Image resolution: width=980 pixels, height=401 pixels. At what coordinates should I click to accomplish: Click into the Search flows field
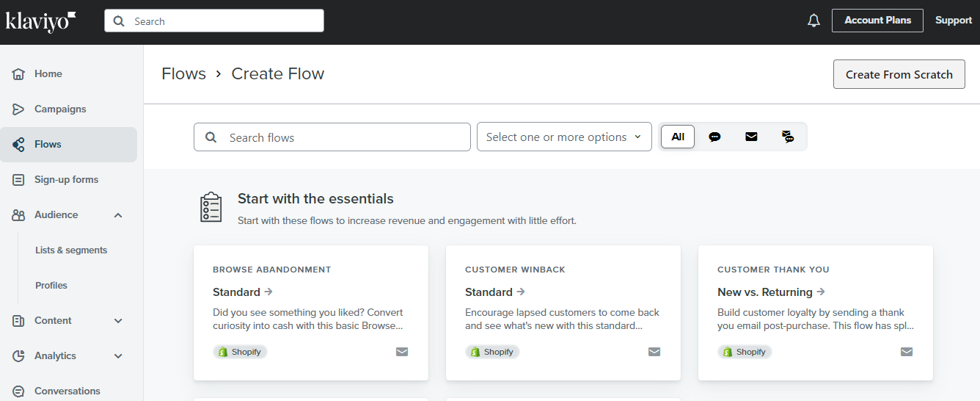coord(332,137)
